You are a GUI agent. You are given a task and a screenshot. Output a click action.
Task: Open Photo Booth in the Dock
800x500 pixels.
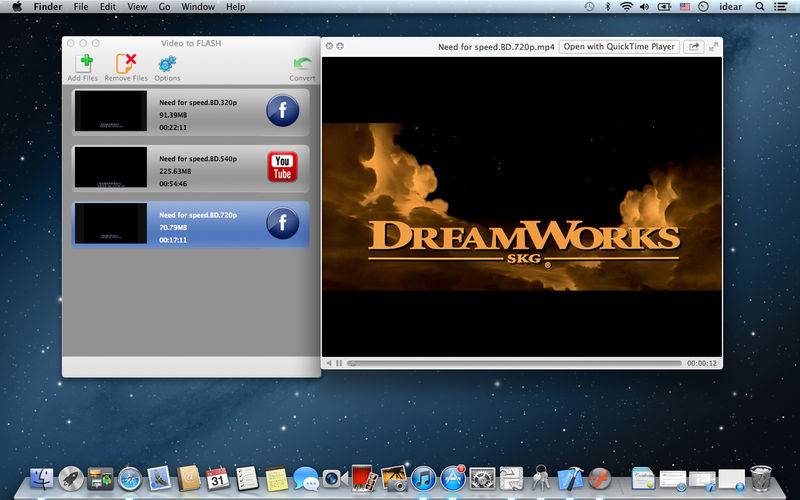click(364, 478)
